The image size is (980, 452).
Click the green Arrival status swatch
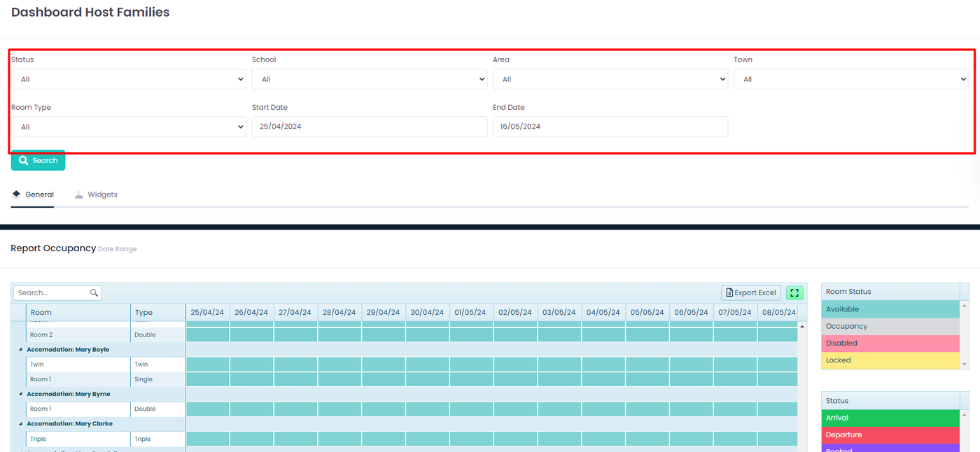click(890, 418)
